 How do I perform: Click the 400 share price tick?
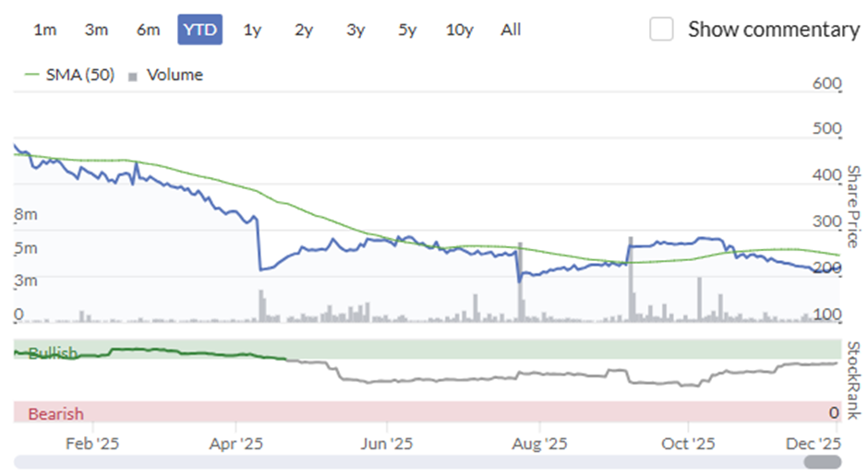point(826,174)
